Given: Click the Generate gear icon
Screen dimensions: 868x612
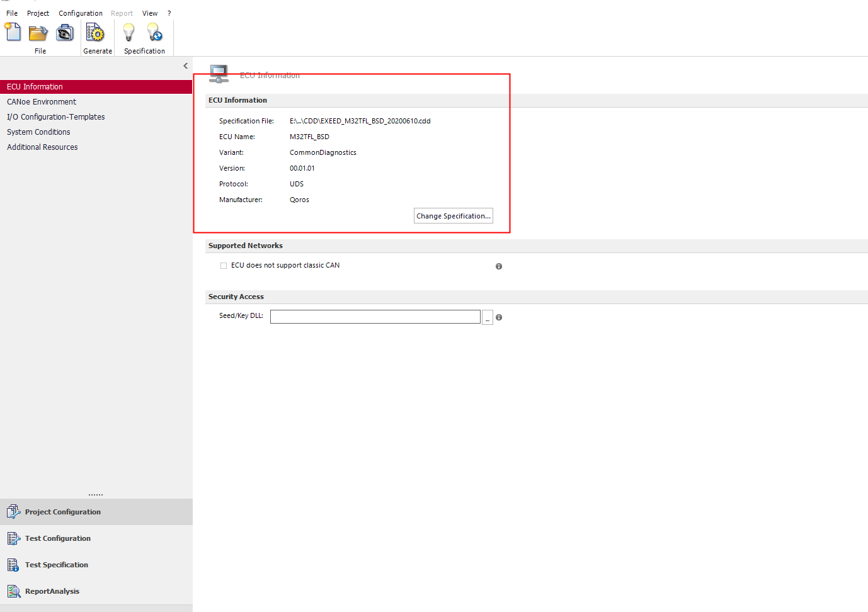Looking at the screenshot, I should click(x=95, y=32).
